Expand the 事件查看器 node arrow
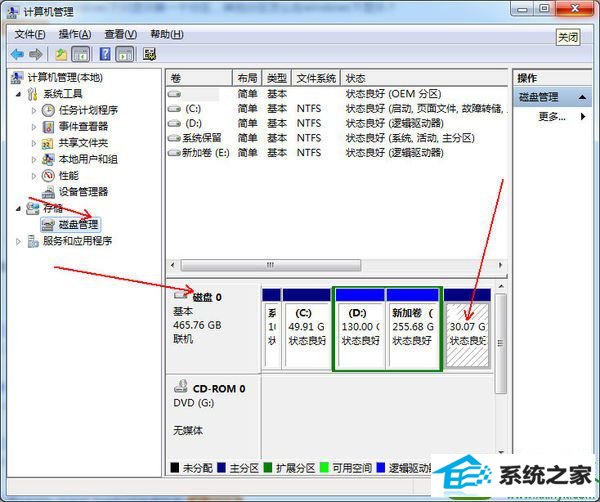600x502 pixels. (34, 127)
